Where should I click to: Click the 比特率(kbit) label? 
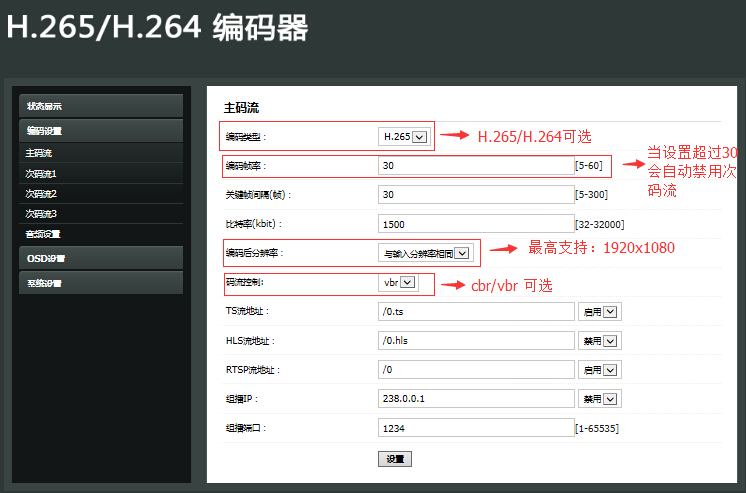[254, 224]
